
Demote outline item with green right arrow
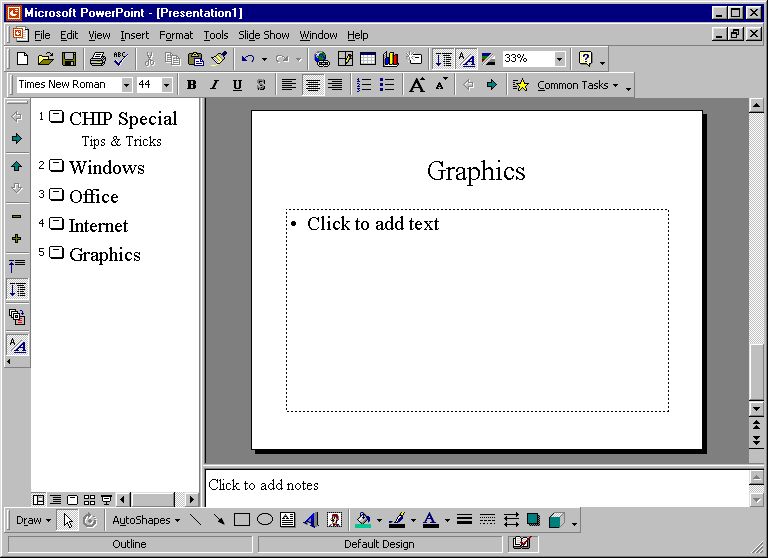(17, 139)
